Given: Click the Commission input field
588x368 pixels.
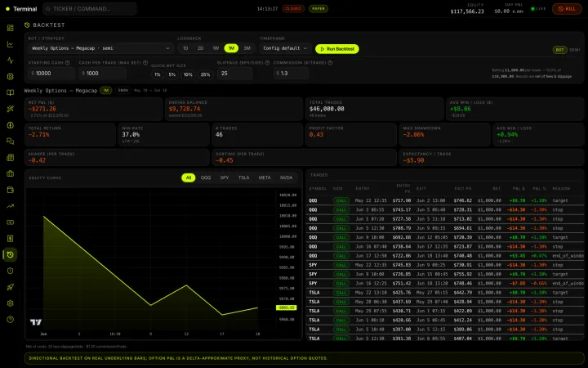Looking at the screenshot, I should point(291,74).
